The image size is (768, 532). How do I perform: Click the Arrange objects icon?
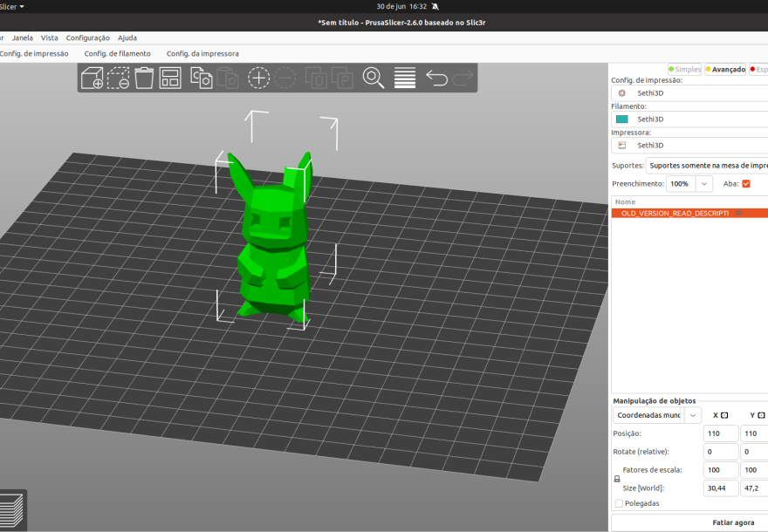pyautogui.click(x=170, y=78)
